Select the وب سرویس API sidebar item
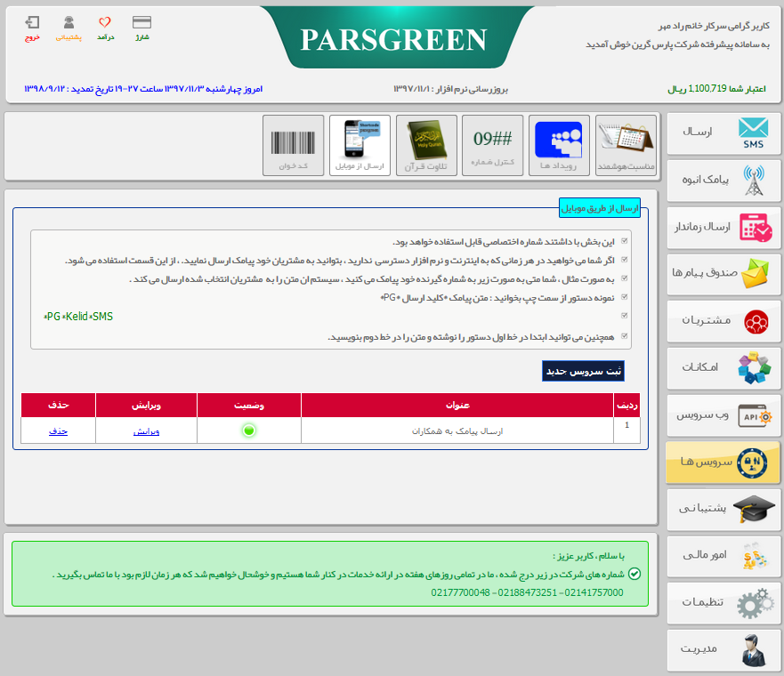The image size is (784, 676). point(723,414)
